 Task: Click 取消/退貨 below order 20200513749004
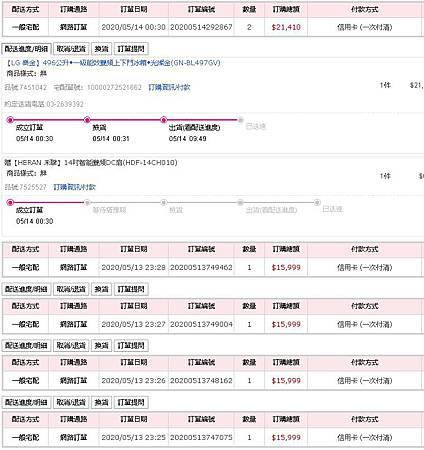[x=71, y=345]
